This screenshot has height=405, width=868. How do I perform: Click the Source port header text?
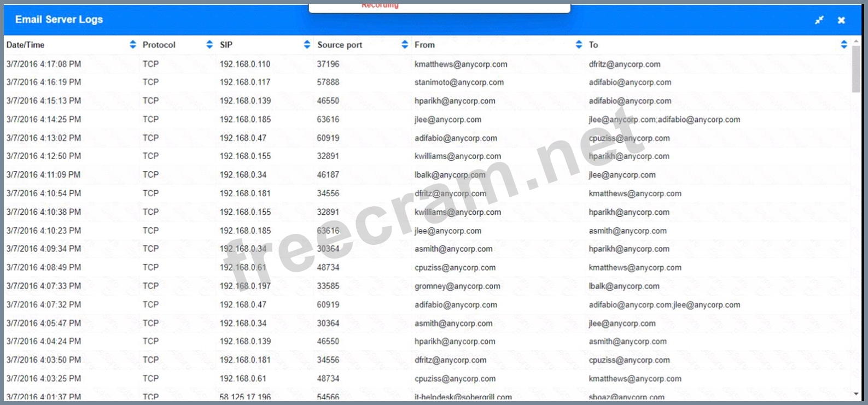(x=340, y=45)
